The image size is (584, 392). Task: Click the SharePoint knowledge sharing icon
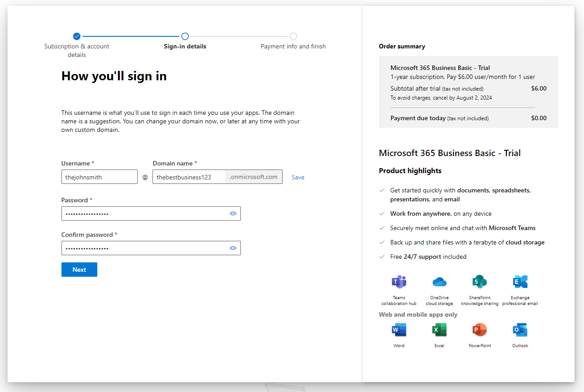[479, 282]
